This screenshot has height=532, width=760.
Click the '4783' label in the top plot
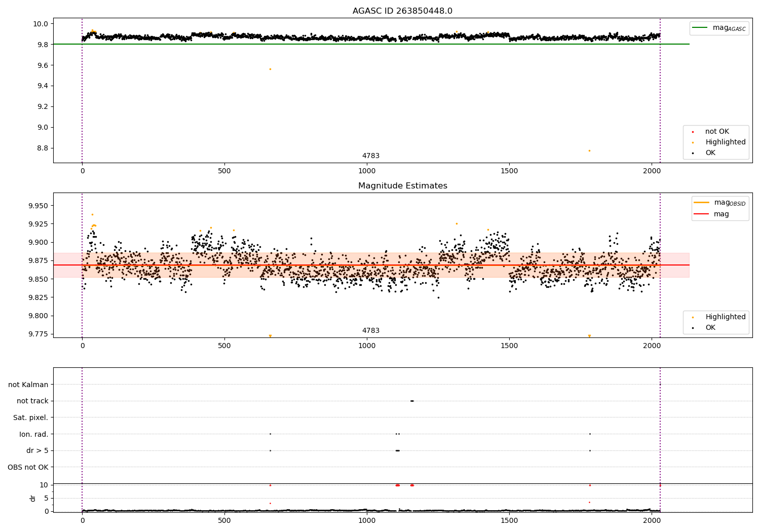370,156
